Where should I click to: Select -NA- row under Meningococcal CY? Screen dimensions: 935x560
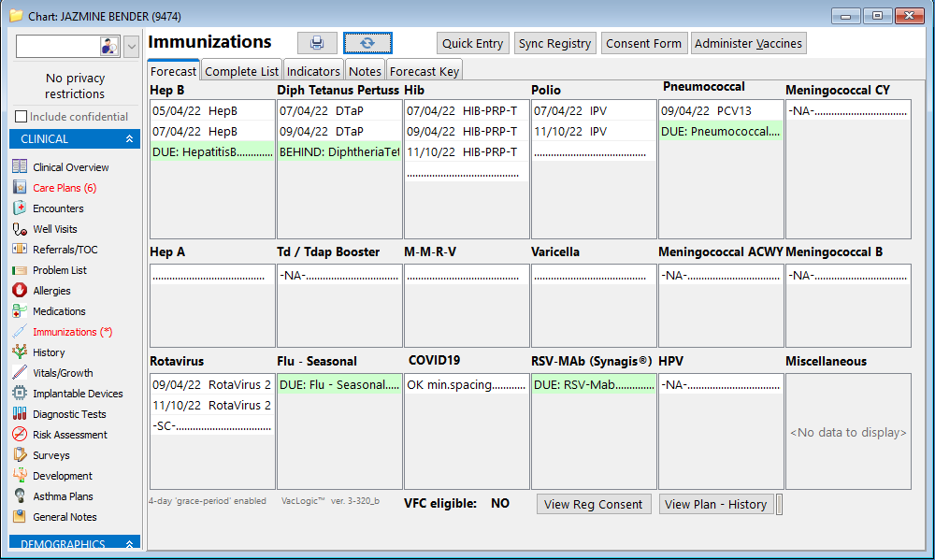[848, 111]
